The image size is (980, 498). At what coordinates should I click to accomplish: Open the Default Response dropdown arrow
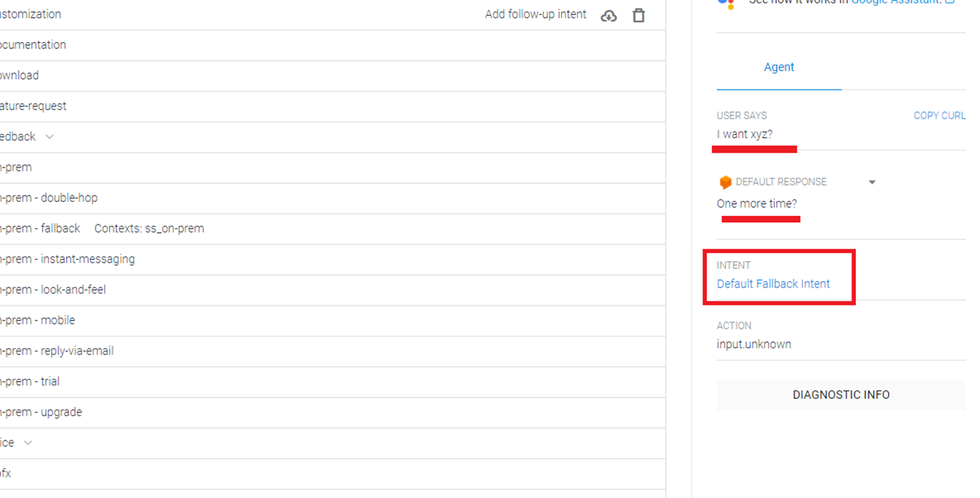point(872,182)
